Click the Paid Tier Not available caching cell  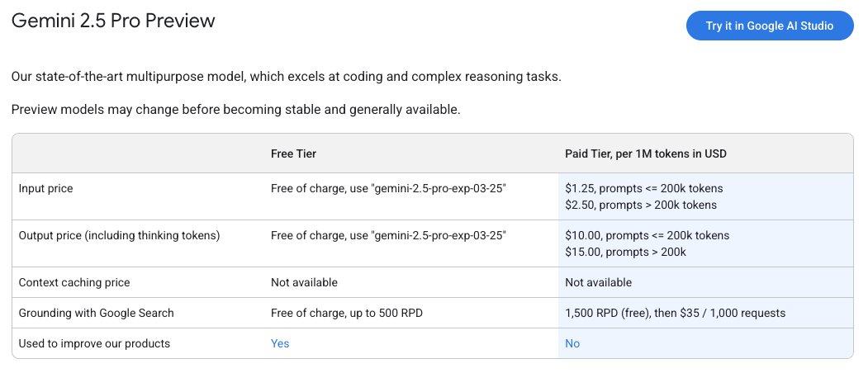598,282
